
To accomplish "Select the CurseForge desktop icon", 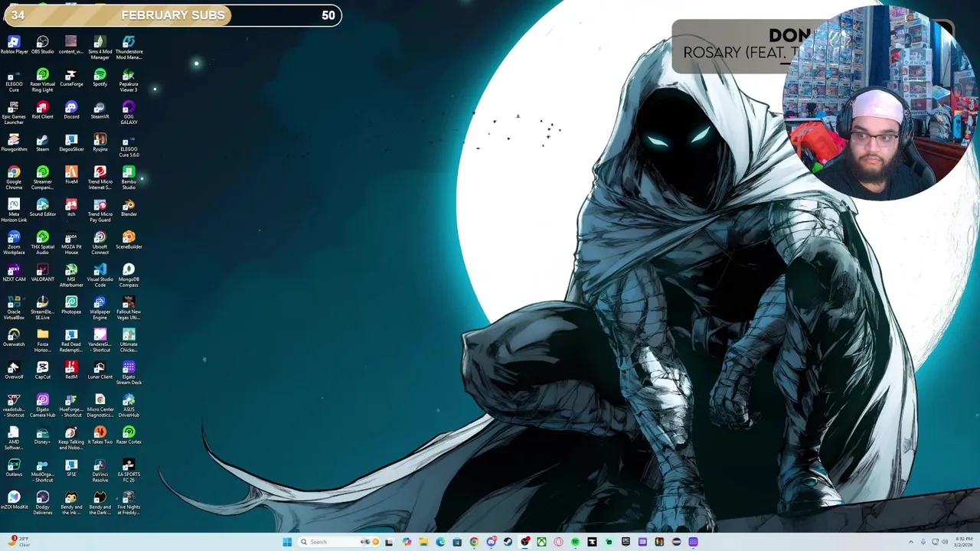I will pyautogui.click(x=71, y=78).
